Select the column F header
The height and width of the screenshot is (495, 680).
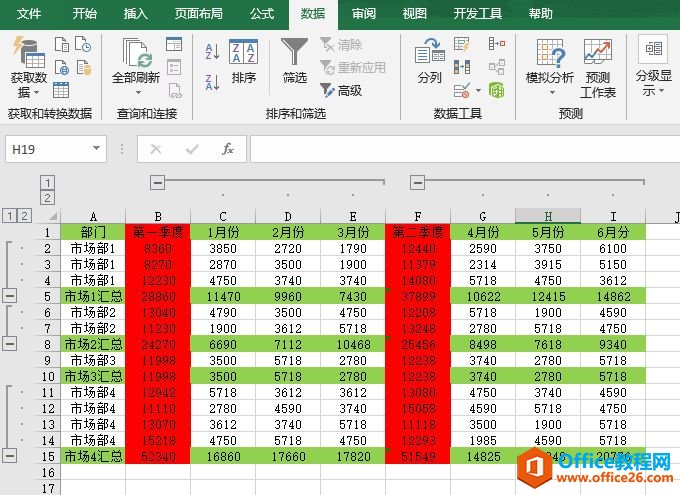418,216
